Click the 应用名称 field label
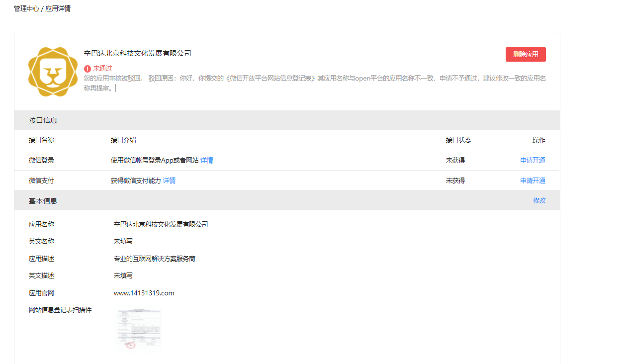 click(x=41, y=224)
